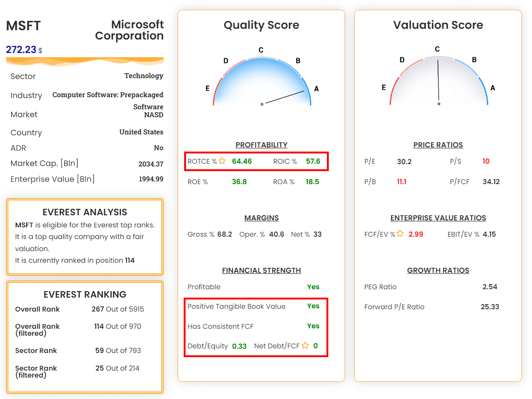
Task: Click Yes next to Has Consistent FCF
Action: coord(313,326)
